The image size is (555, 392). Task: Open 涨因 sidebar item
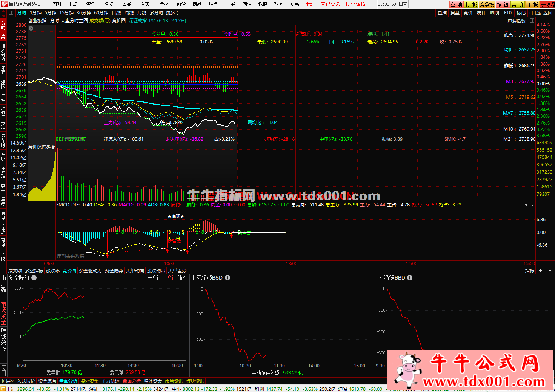point(3,84)
